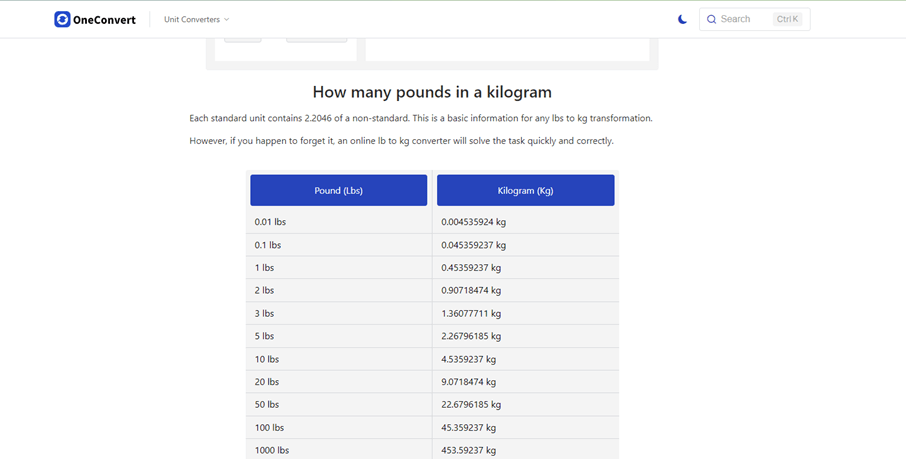Click the 'How many pounds in a kilogram' heading
The height and width of the screenshot is (459, 906).
coord(432,92)
